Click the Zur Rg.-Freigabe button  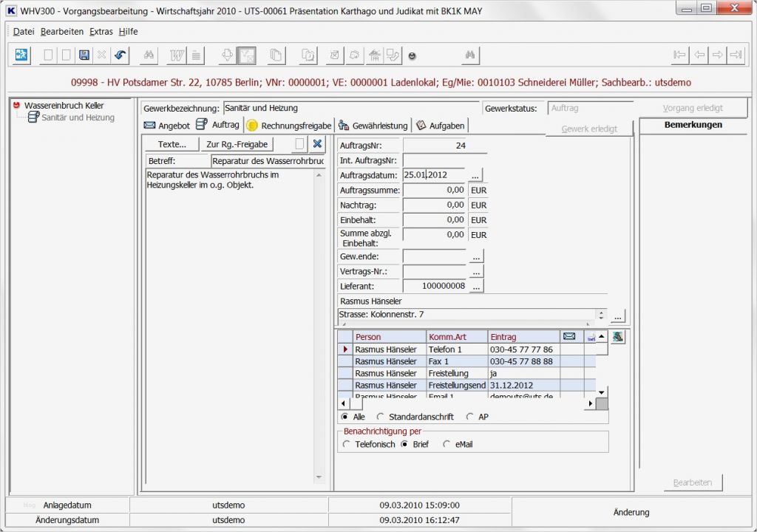[x=237, y=144]
